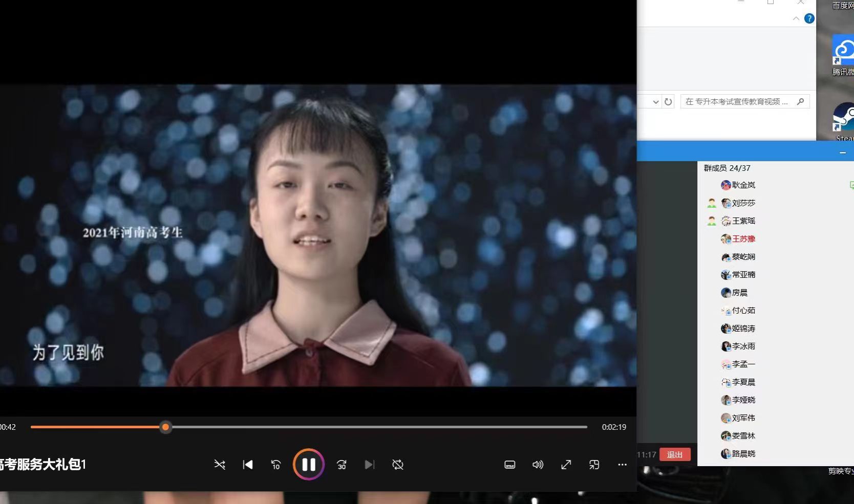Select group member 李冰雨
The image size is (854, 504).
pos(743,346)
